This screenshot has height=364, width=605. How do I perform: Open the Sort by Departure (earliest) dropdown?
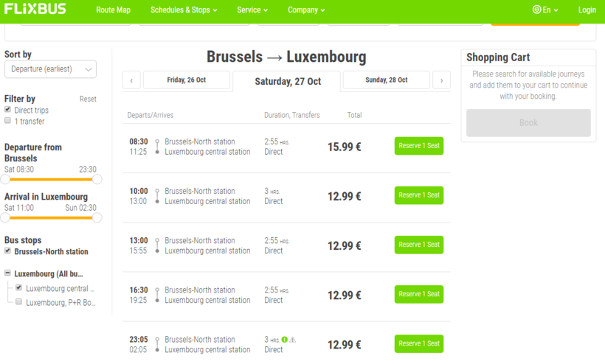(50, 69)
